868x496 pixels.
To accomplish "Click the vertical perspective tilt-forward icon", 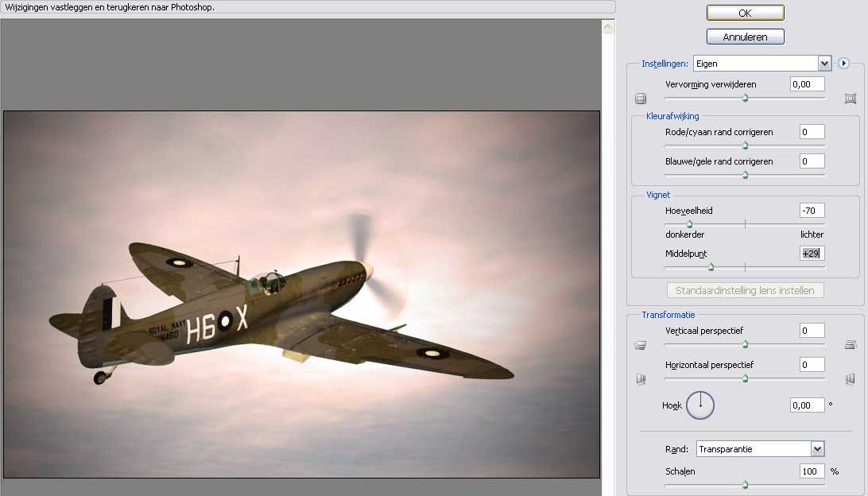I will (x=851, y=344).
